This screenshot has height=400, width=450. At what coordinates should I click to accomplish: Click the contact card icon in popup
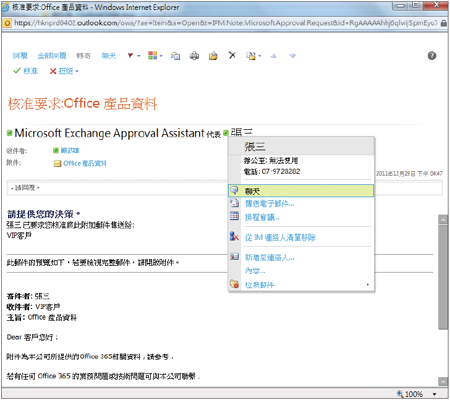pyautogui.click(x=234, y=256)
